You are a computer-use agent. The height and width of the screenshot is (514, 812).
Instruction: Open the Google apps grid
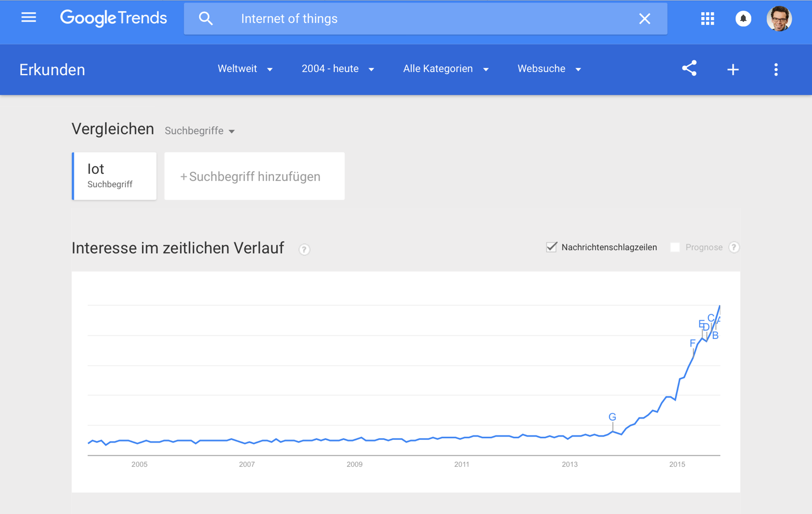coord(707,19)
